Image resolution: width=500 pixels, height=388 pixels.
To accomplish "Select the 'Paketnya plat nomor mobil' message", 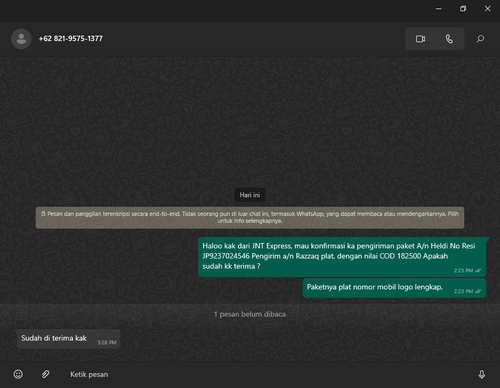I will pyautogui.click(x=394, y=288).
